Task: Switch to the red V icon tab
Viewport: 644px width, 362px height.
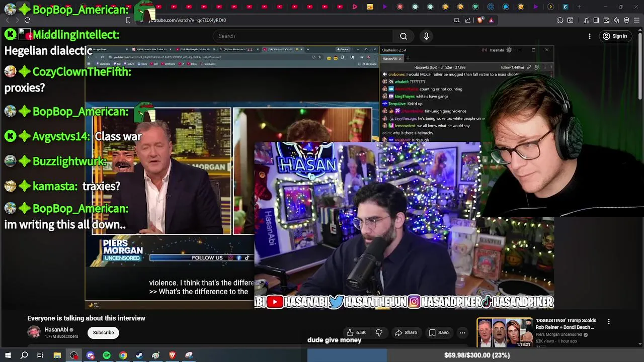Action: tap(400, 7)
